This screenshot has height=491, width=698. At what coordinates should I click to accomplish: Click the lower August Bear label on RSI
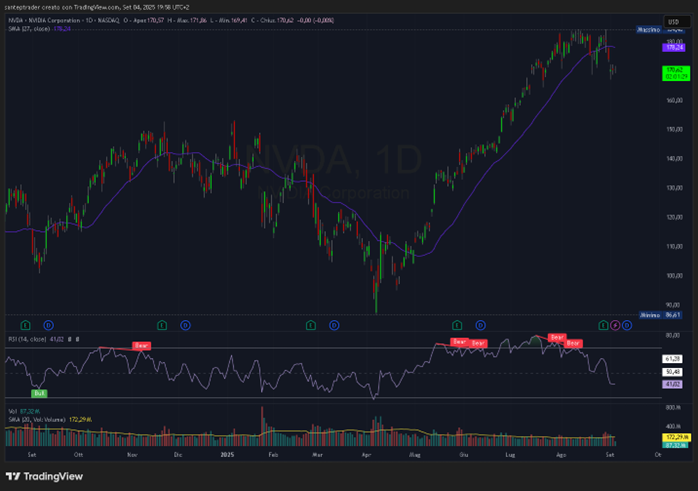coord(573,343)
